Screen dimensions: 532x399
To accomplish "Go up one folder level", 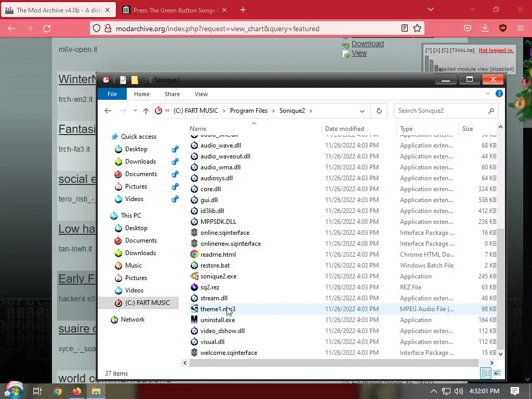I will [146, 111].
